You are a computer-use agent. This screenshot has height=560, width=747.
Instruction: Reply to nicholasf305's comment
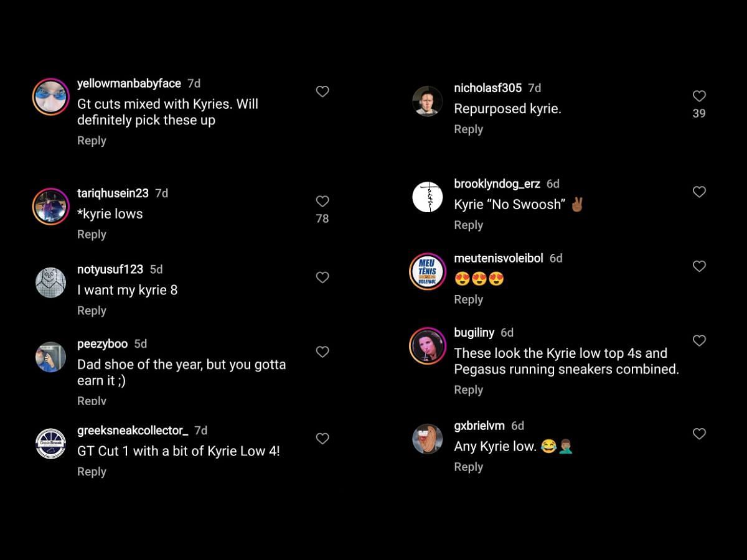click(469, 129)
